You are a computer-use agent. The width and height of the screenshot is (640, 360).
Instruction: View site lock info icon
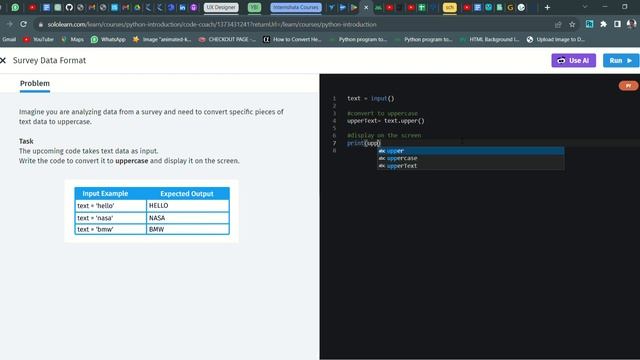point(40,24)
